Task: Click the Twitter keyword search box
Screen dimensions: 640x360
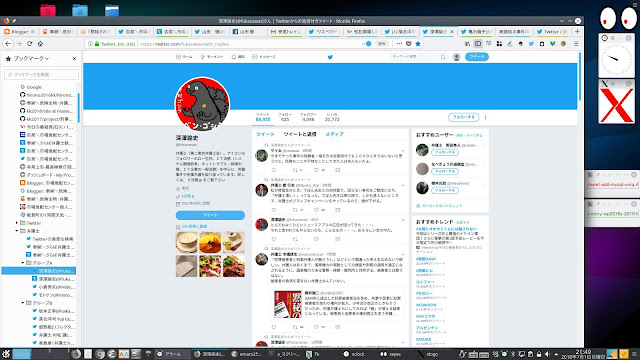Action: pyautogui.click(x=418, y=57)
